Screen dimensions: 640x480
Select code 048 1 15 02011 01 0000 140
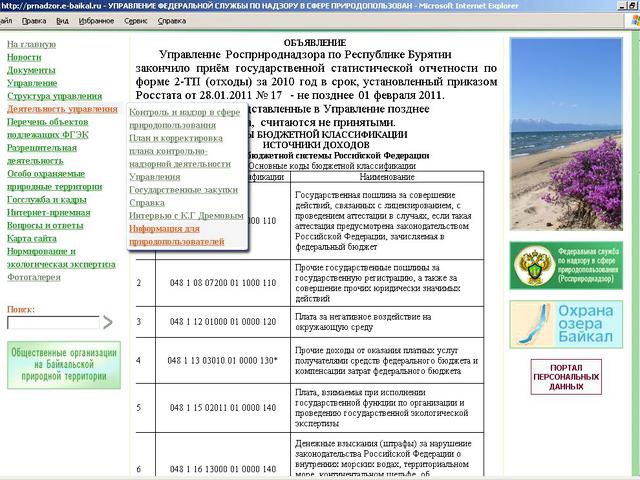tap(223, 408)
